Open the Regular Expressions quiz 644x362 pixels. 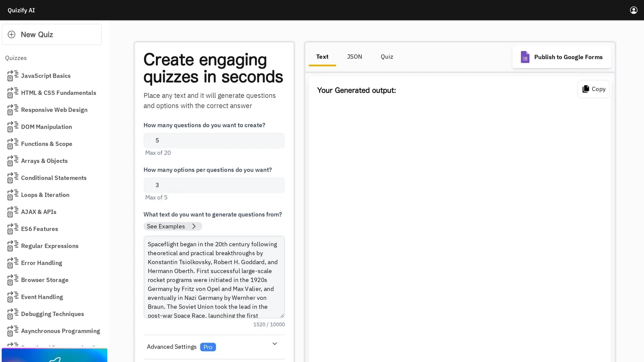tap(50, 246)
